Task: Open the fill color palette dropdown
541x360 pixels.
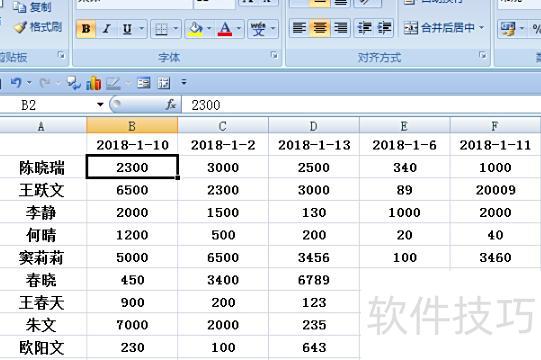Action: (209, 29)
